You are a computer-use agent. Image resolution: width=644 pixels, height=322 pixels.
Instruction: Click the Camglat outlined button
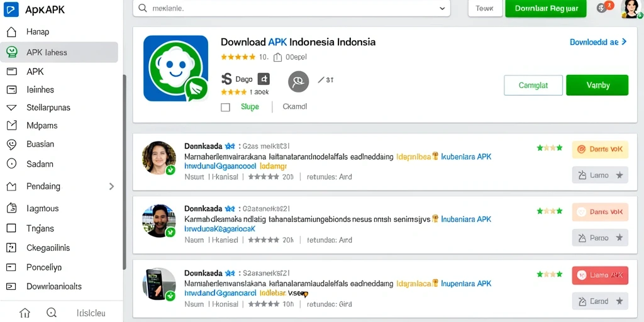point(533,86)
